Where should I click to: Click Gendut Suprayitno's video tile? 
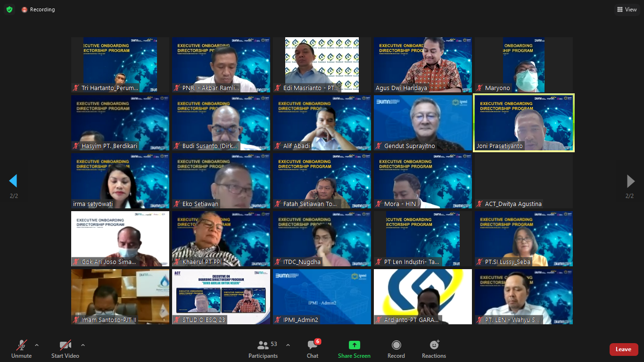tap(423, 123)
